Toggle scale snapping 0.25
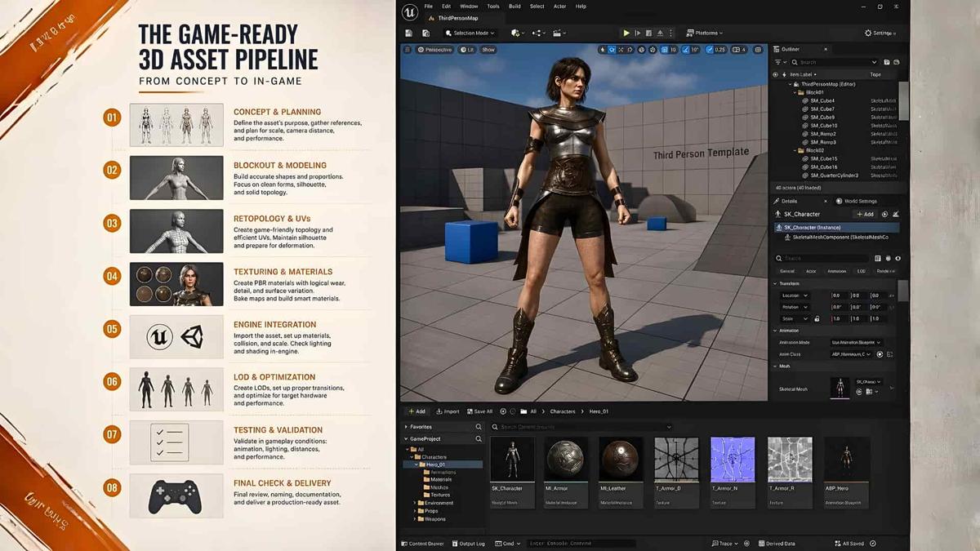 (716, 50)
